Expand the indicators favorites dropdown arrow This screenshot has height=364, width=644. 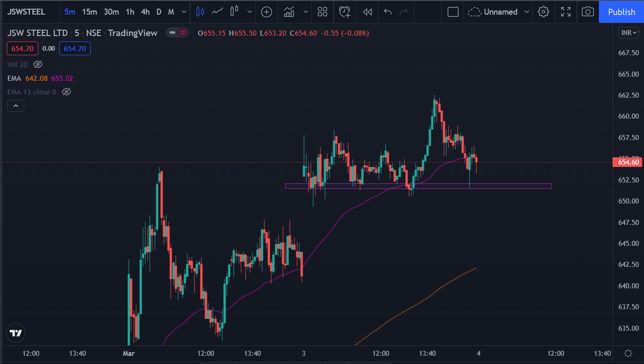[305, 12]
